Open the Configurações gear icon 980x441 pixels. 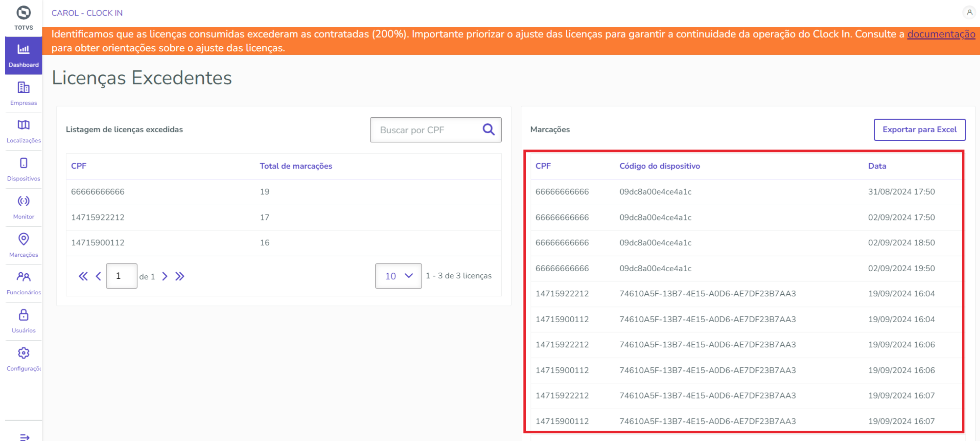click(x=23, y=353)
